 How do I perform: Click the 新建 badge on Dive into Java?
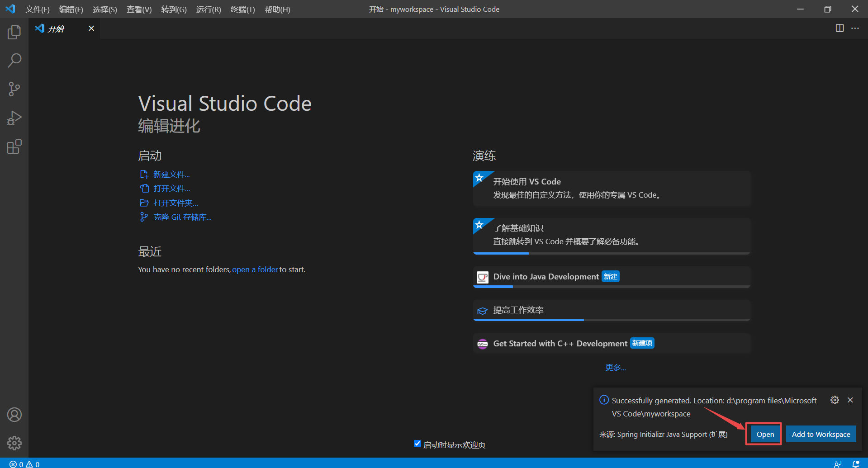click(611, 277)
